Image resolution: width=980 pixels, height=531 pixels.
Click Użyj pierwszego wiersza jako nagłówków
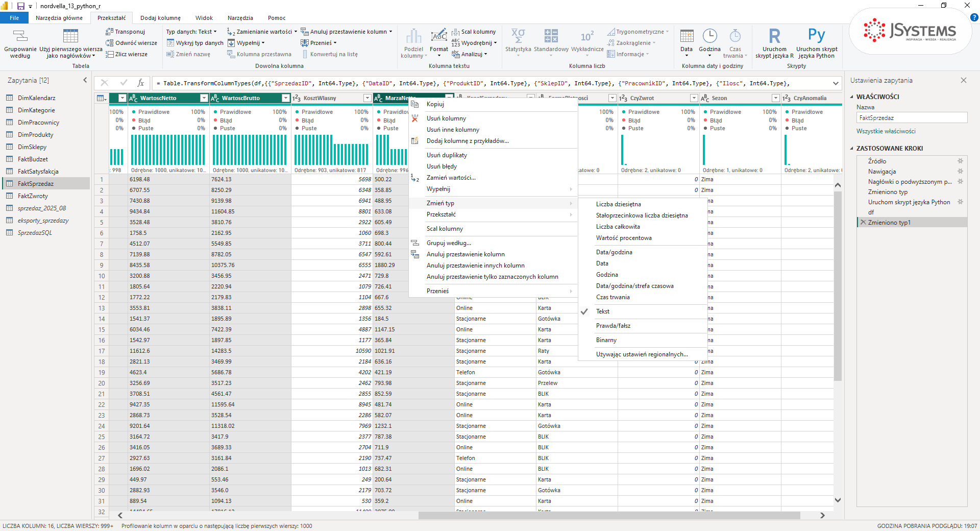click(x=71, y=43)
